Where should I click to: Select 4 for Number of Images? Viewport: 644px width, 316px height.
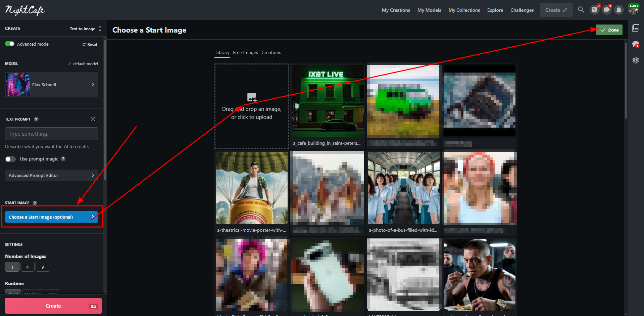click(x=28, y=267)
